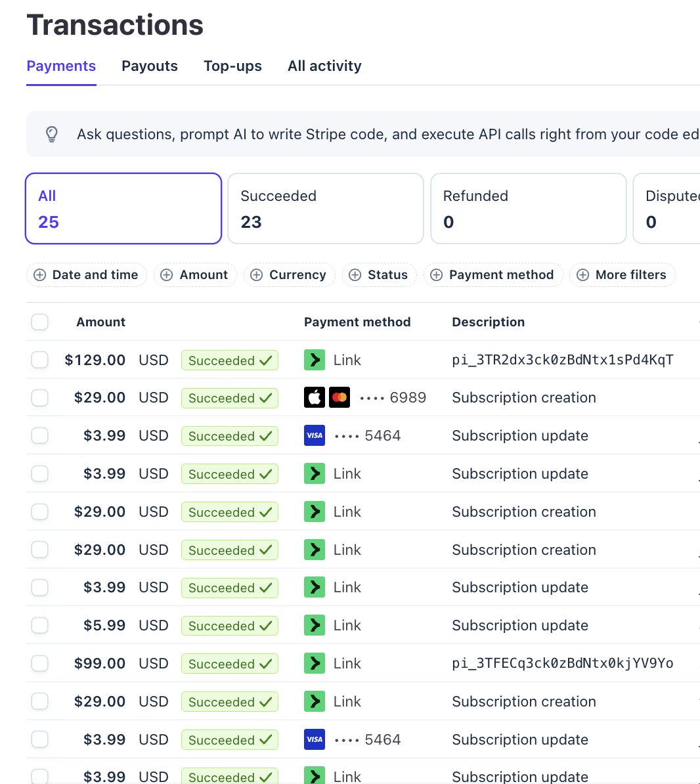Viewport: 700px width, 784px height.
Task: Click Succeeded badge in $5.99 row
Action: [229, 626]
